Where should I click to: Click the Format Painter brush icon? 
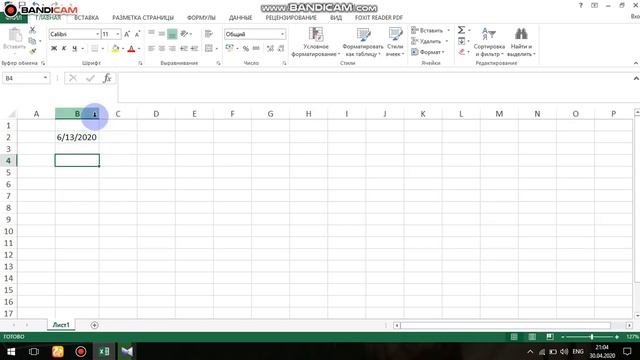[x=33, y=51]
